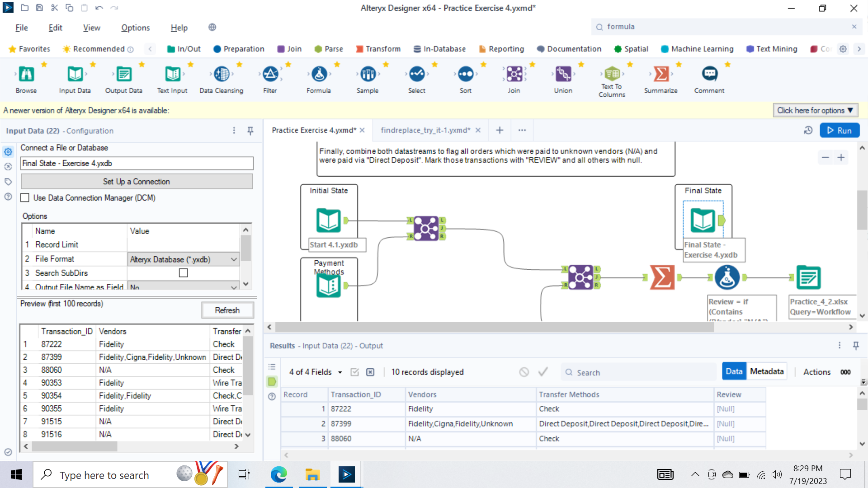Select the Browse tool icon

point(26,74)
